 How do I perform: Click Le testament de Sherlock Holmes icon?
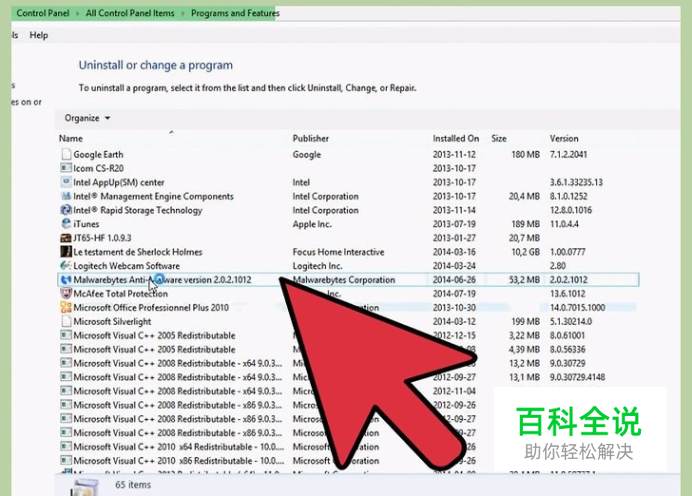tap(66, 252)
